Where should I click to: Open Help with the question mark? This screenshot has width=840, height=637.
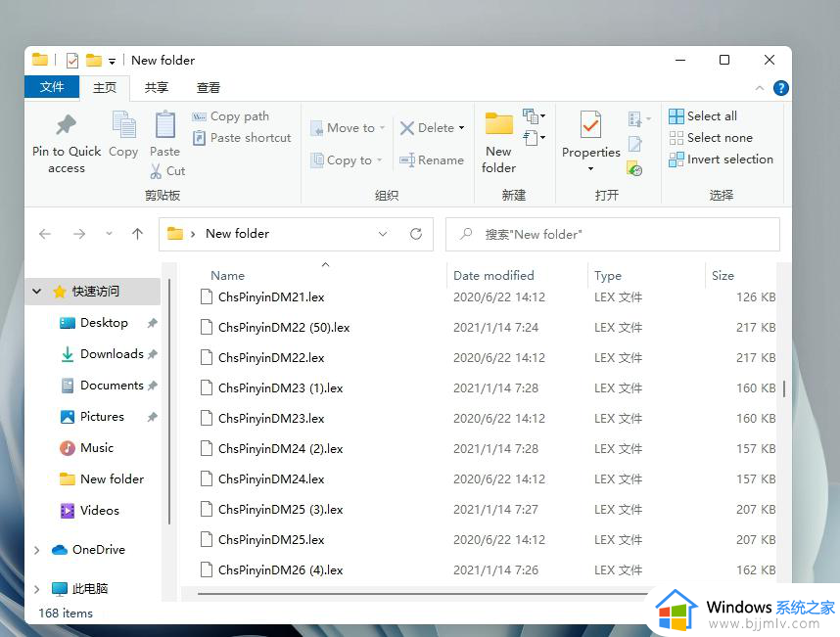point(780,88)
